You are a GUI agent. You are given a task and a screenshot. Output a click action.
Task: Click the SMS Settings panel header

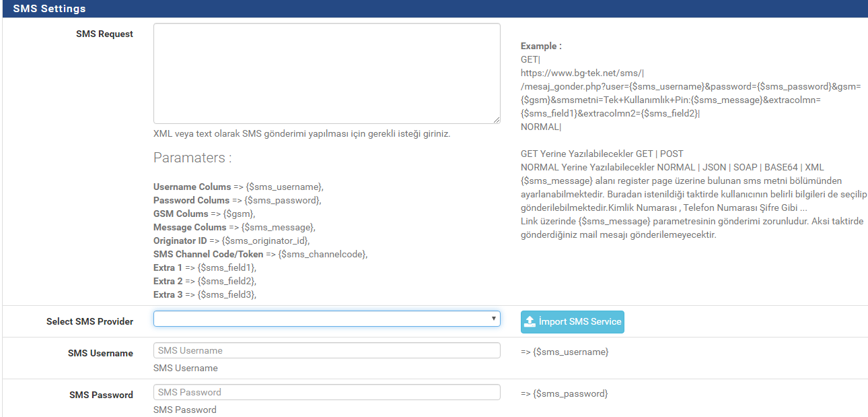[435, 8]
